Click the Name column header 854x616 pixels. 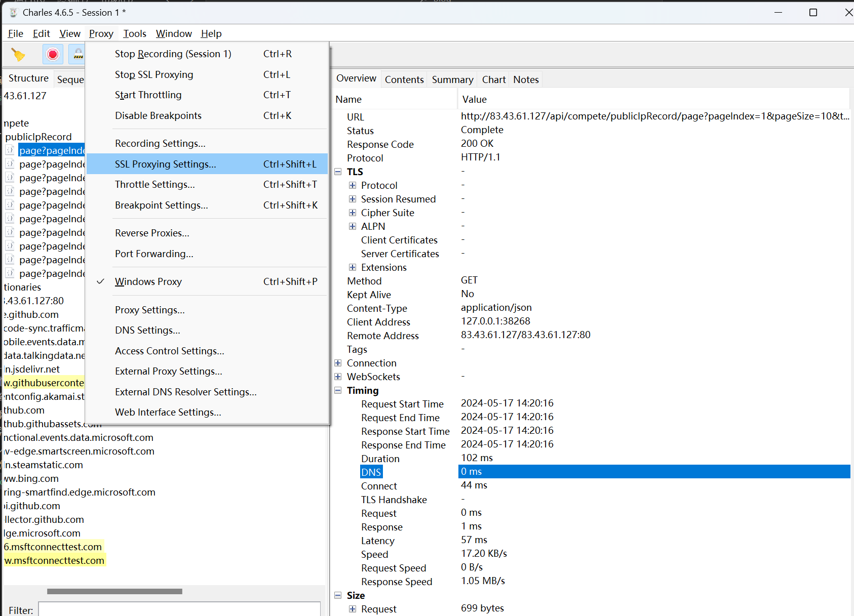(x=395, y=99)
